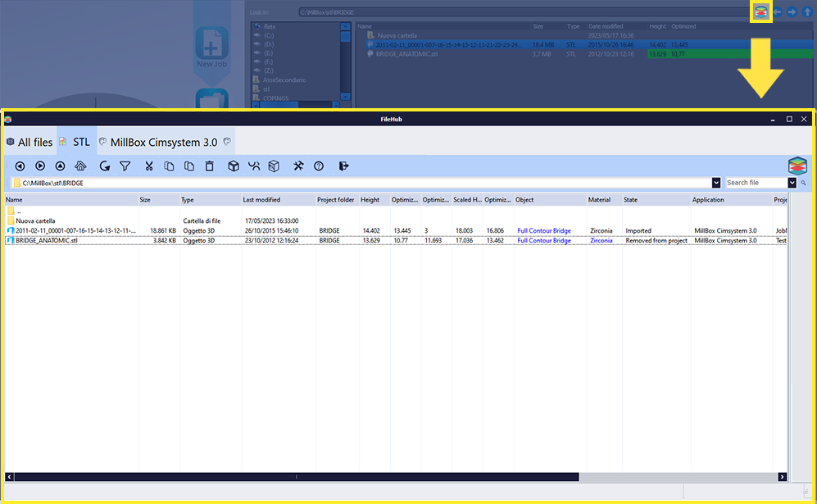Run search with the magnifier icon
This screenshot has width=817, height=504.
[x=803, y=183]
